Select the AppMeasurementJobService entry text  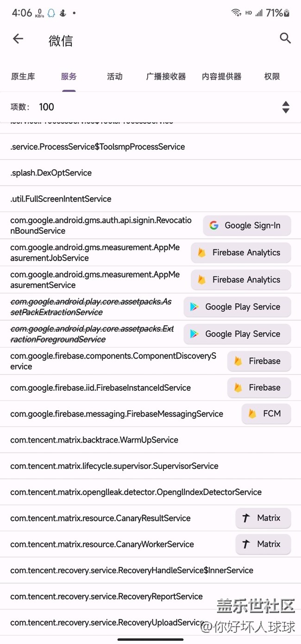point(95,253)
